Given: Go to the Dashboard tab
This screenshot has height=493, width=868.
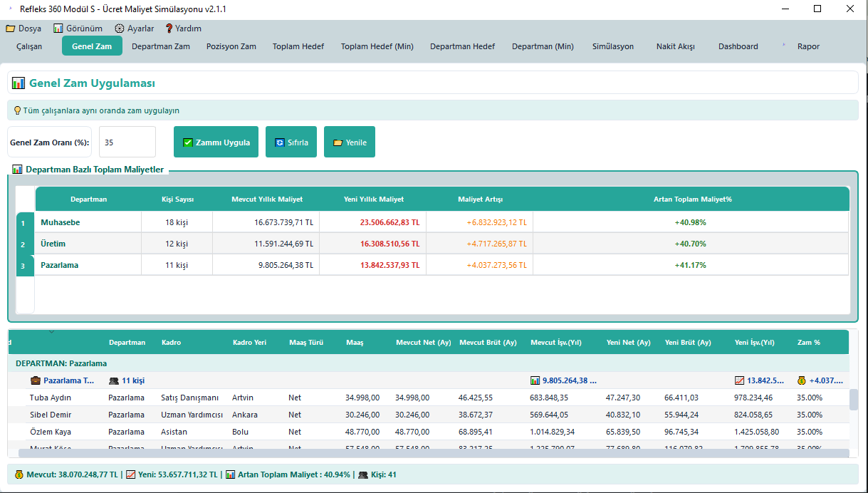Looking at the screenshot, I should pyautogui.click(x=738, y=46).
